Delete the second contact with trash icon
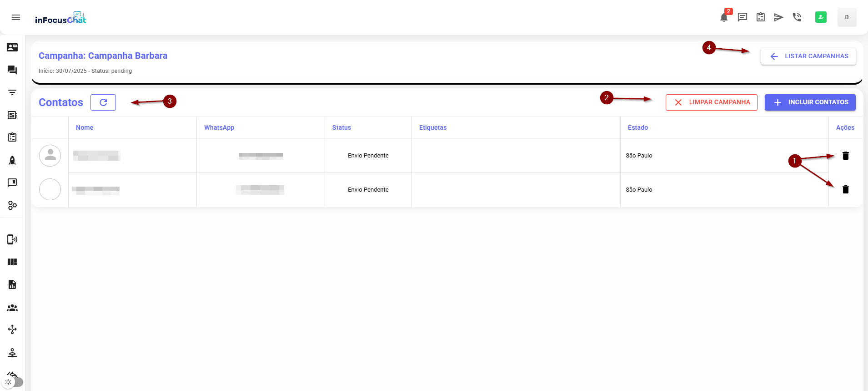This screenshot has height=391, width=868. point(845,189)
